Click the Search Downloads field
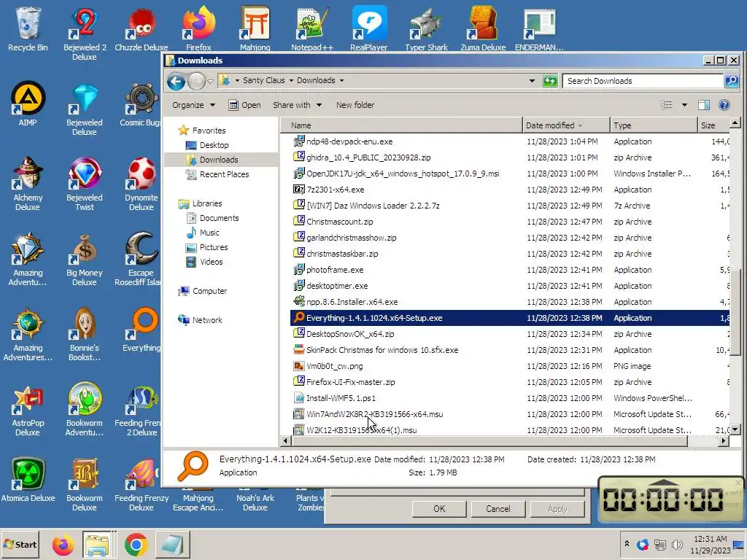The image size is (747, 560). coord(643,80)
